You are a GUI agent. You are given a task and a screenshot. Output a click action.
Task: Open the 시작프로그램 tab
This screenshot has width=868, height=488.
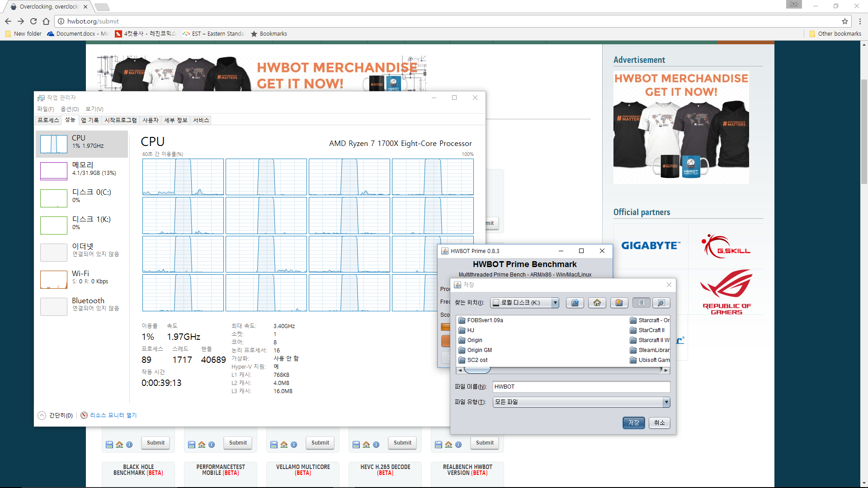(x=121, y=120)
